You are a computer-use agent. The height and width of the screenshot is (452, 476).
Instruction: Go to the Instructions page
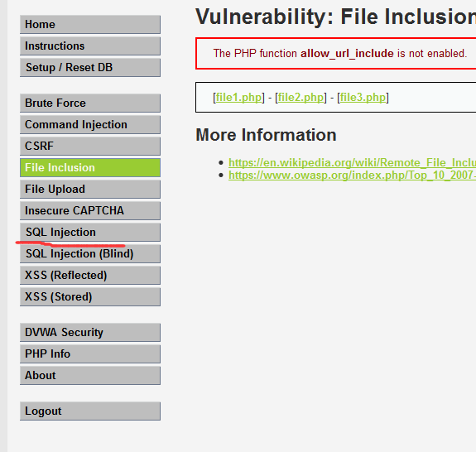[90, 46]
